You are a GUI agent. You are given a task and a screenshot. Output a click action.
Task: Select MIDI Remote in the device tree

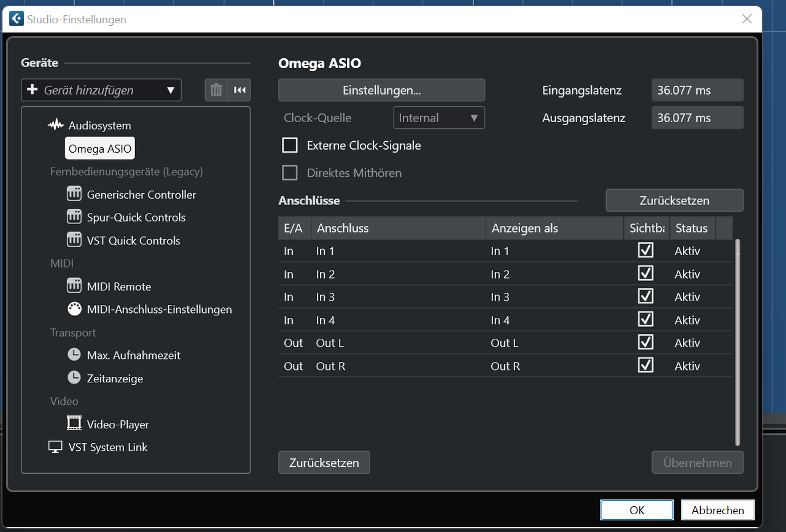[119, 287]
